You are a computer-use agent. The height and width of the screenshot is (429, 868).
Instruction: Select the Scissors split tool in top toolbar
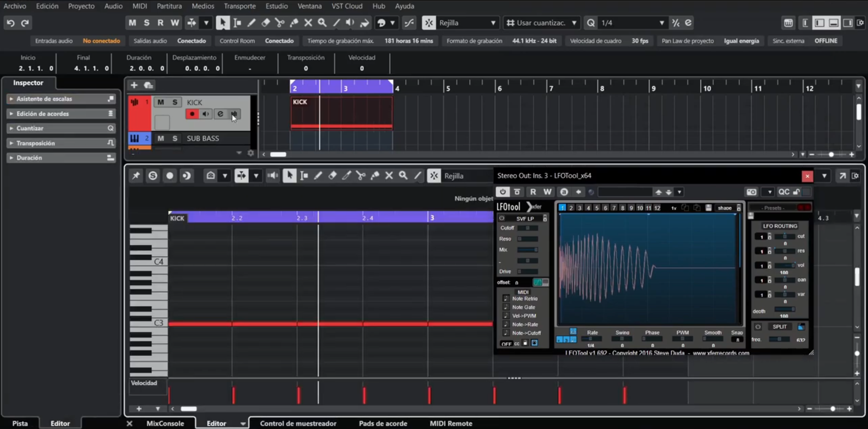(279, 23)
